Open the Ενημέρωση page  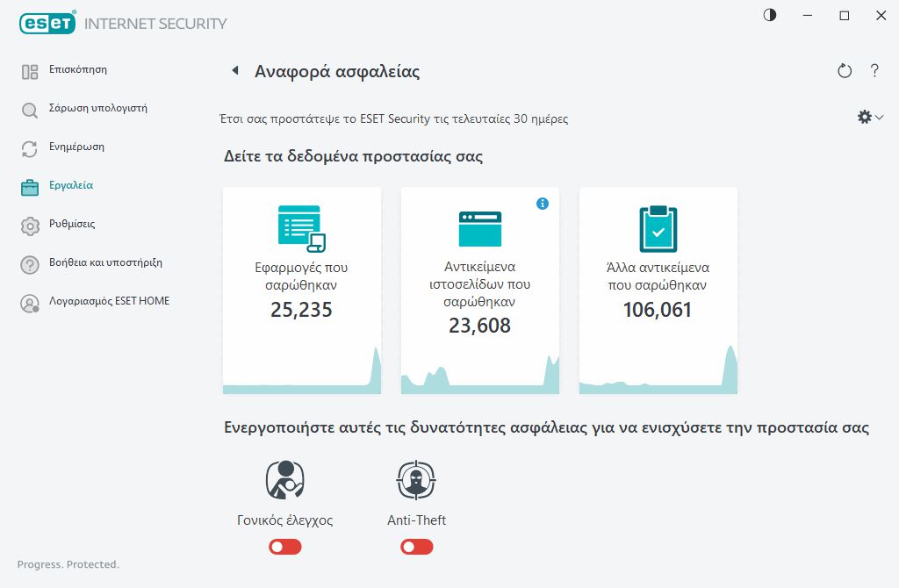(76, 147)
